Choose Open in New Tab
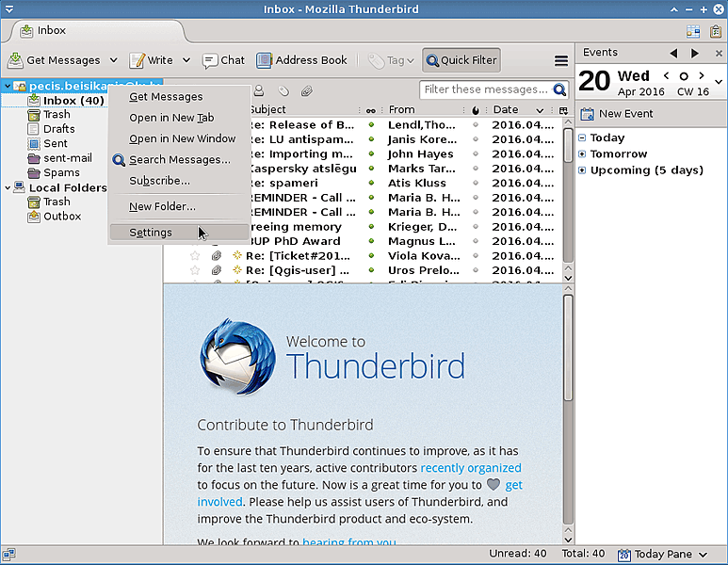This screenshot has height=565, width=728. click(x=179, y=118)
